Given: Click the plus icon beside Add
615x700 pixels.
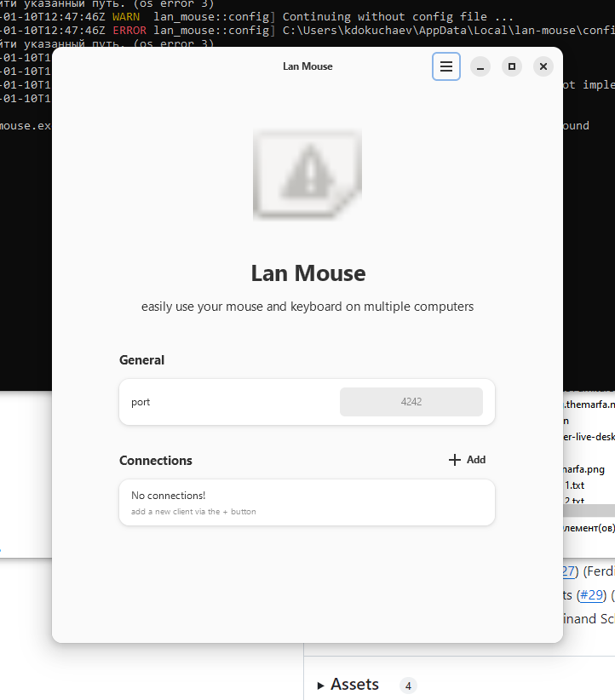Looking at the screenshot, I should pyautogui.click(x=454, y=460).
